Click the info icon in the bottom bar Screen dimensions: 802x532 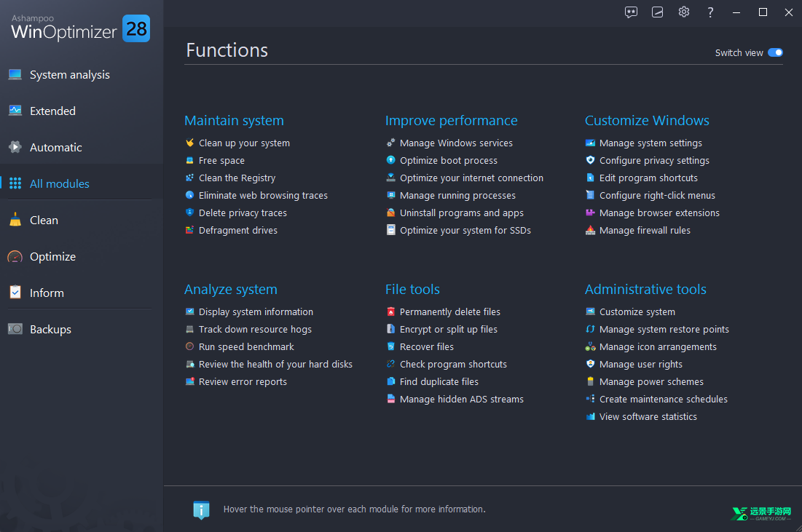201,509
